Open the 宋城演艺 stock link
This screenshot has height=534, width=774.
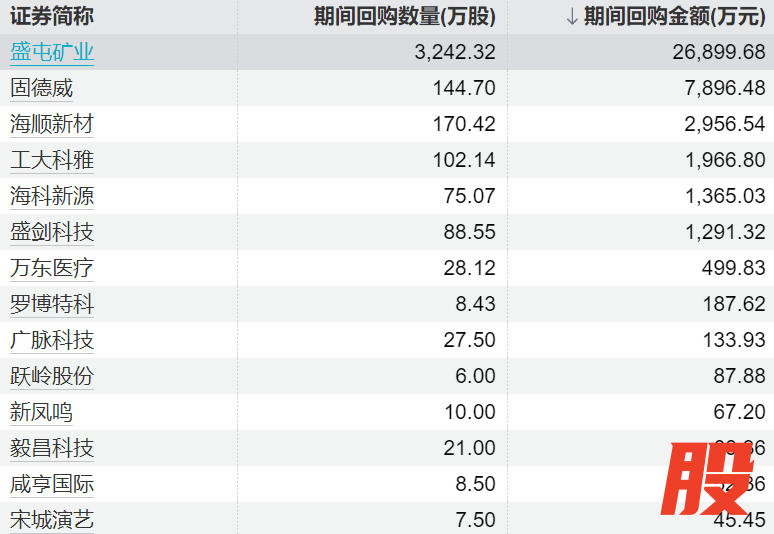pyautogui.click(x=52, y=520)
